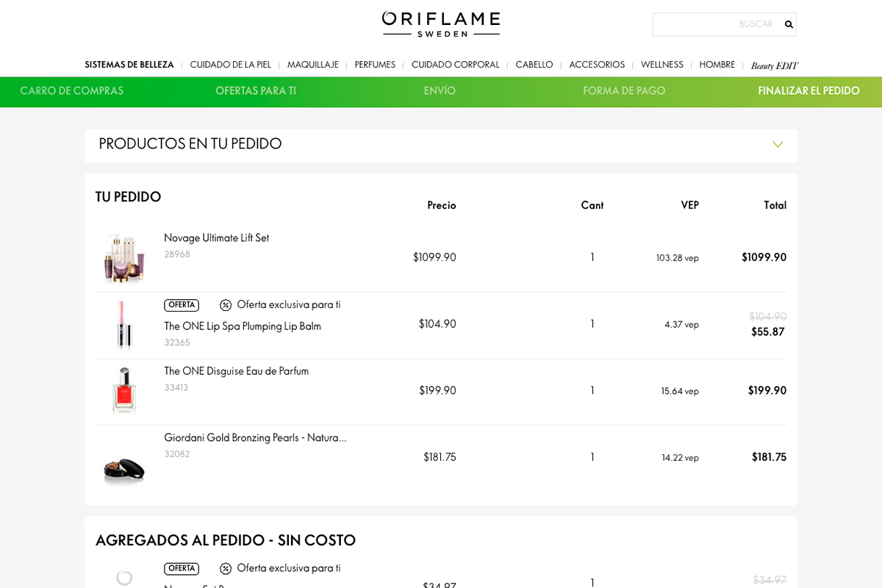Click the 14.22 vep value

pyautogui.click(x=680, y=458)
